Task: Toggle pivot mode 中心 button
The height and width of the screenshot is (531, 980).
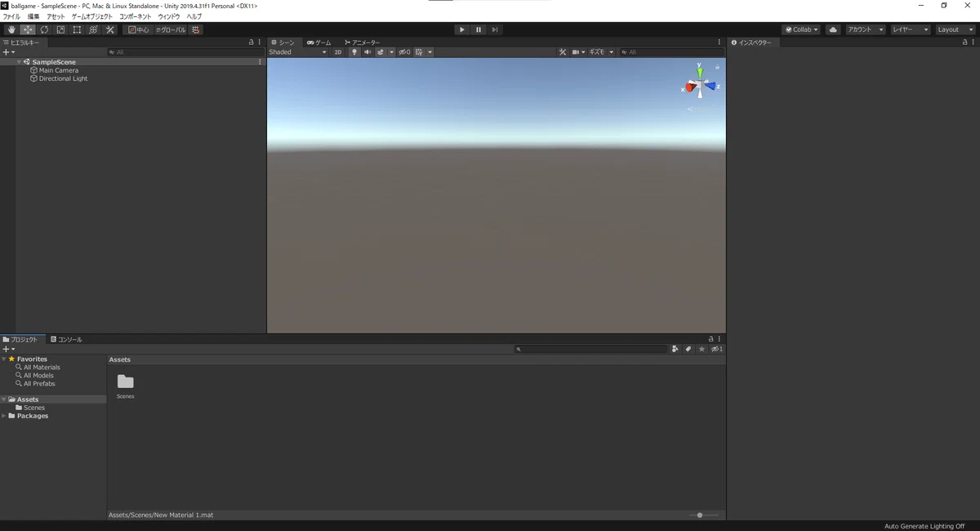Action: [x=139, y=29]
